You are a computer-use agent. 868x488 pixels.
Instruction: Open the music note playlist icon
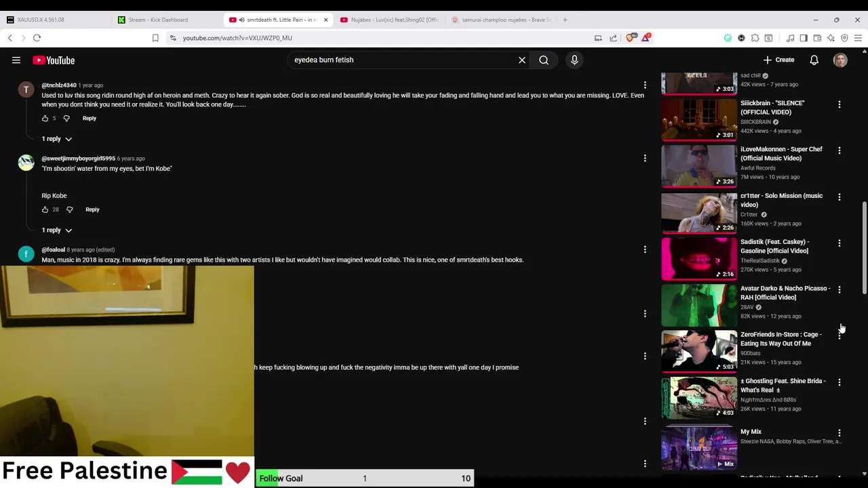point(790,38)
